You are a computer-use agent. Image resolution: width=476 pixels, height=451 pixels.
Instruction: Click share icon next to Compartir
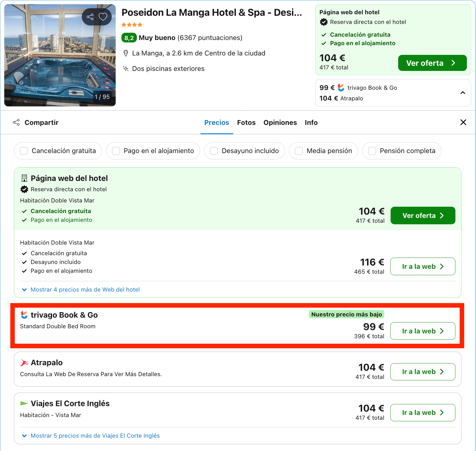coord(16,122)
